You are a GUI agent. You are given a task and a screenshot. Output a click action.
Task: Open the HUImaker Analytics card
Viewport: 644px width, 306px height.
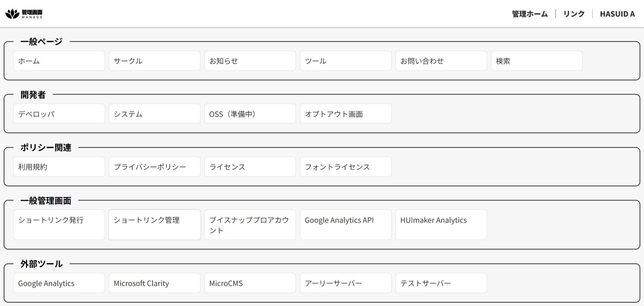[x=441, y=225]
